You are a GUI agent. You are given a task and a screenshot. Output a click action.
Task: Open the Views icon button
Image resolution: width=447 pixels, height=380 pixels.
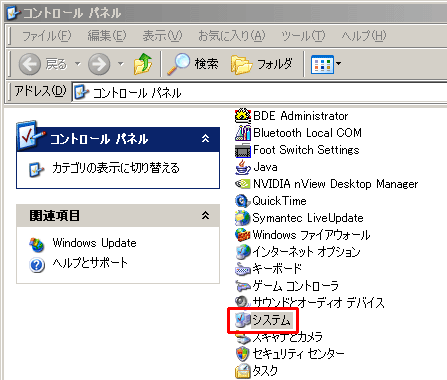click(x=322, y=64)
